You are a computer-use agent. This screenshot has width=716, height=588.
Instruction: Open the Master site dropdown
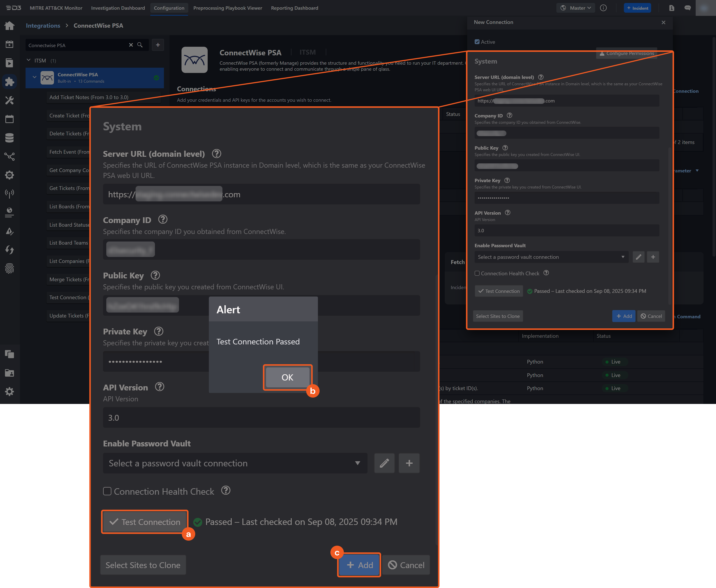pyautogui.click(x=576, y=8)
